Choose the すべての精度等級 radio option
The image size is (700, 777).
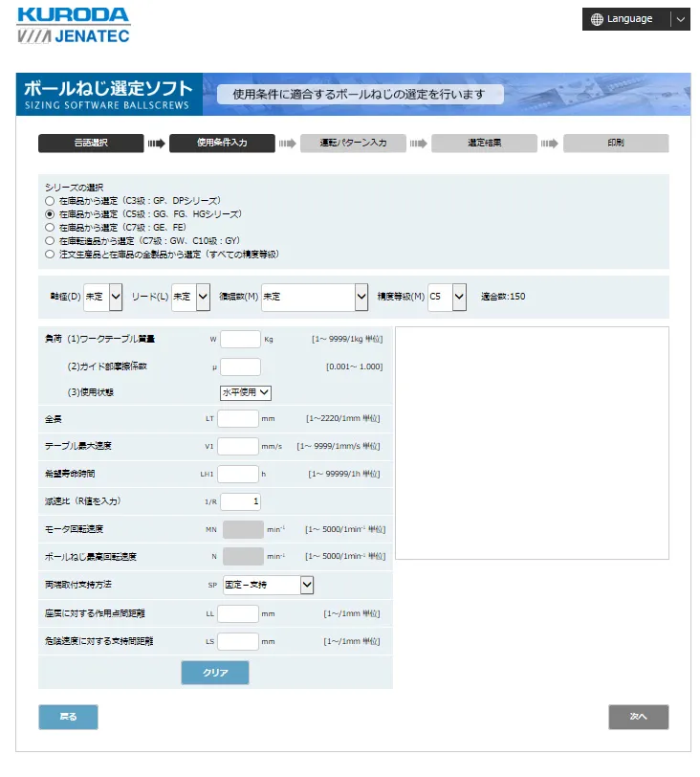(50, 255)
